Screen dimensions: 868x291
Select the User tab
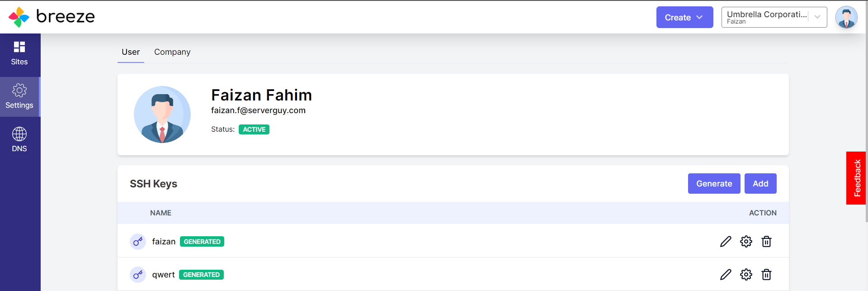[131, 52]
